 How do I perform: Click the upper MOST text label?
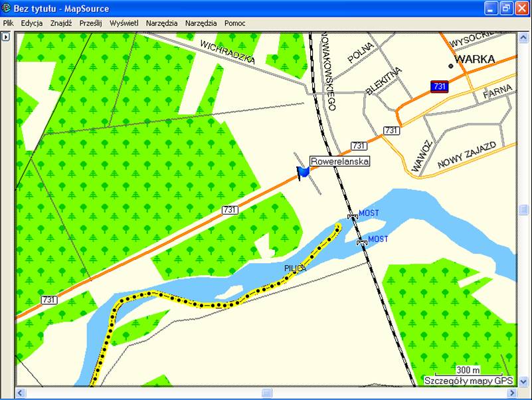tap(369, 213)
